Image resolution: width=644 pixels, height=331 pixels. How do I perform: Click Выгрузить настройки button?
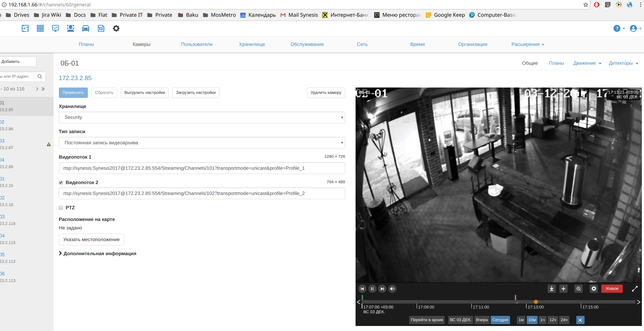pos(145,93)
